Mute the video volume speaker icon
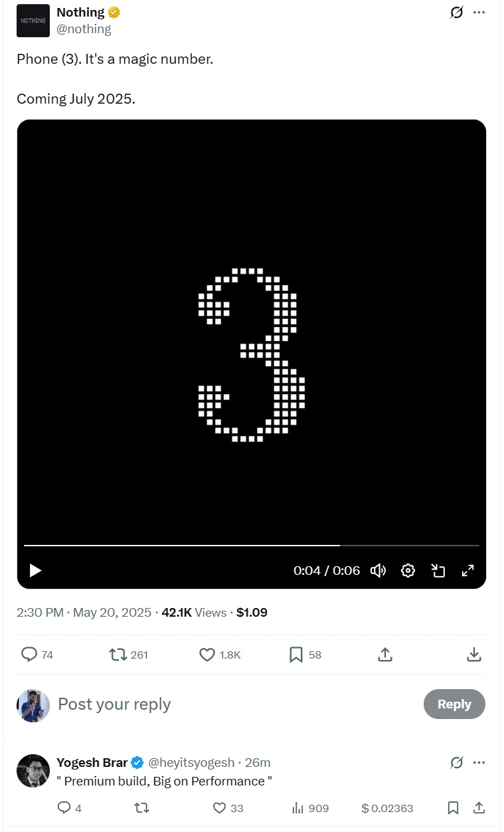The width and height of the screenshot is (504, 832). click(x=378, y=570)
